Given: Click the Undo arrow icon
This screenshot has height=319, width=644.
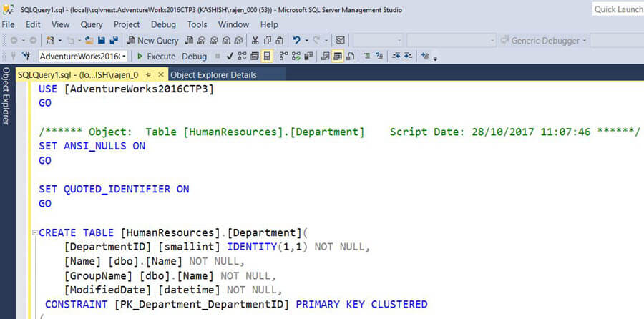Looking at the screenshot, I should (296, 41).
